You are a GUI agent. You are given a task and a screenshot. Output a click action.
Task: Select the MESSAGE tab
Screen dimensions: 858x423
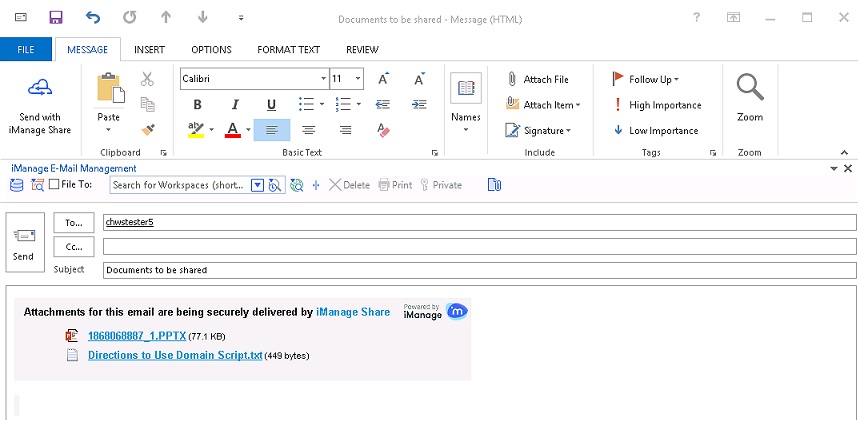click(x=88, y=49)
